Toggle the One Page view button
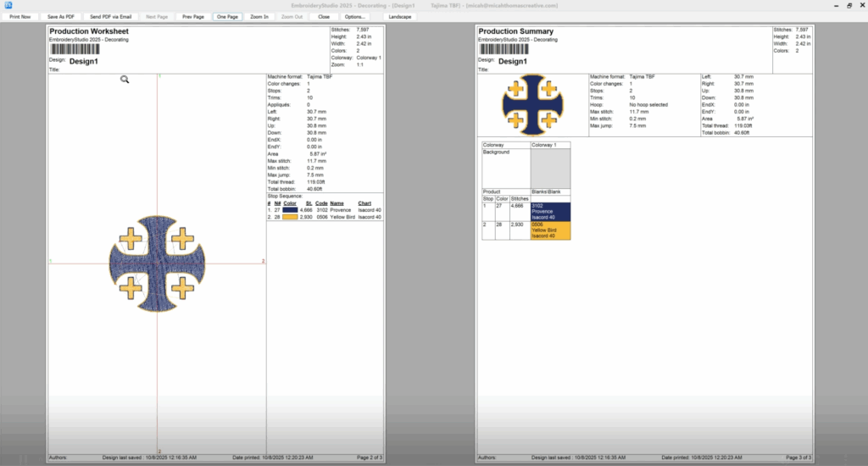868x466 pixels. tap(227, 16)
